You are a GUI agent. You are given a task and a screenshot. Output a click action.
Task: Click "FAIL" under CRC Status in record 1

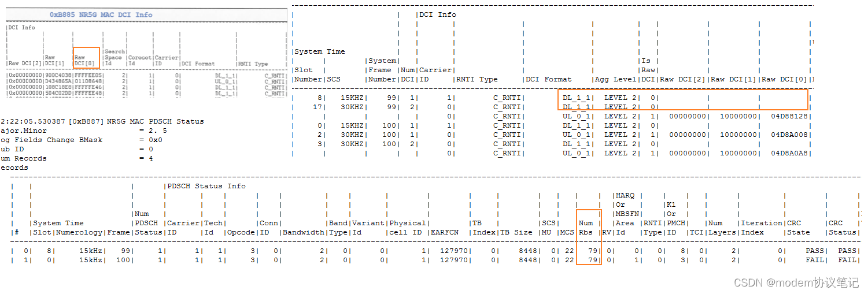pos(847,260)
